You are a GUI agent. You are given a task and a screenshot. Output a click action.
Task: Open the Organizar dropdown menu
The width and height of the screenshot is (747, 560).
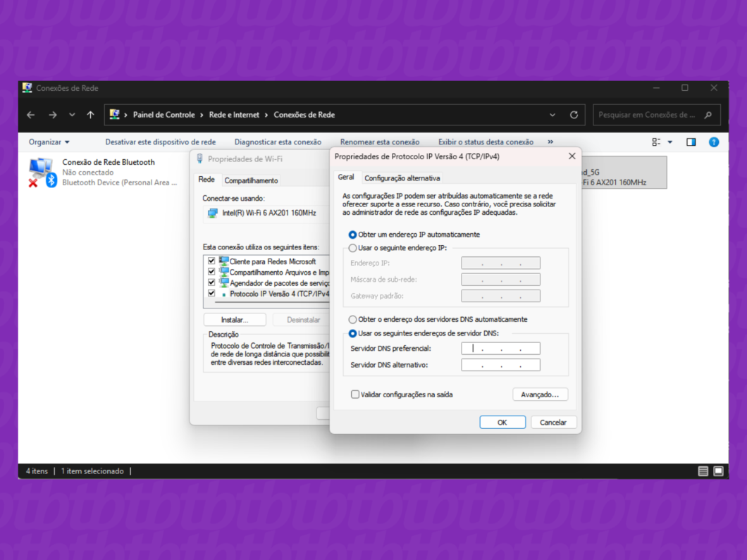pos(49,142)
